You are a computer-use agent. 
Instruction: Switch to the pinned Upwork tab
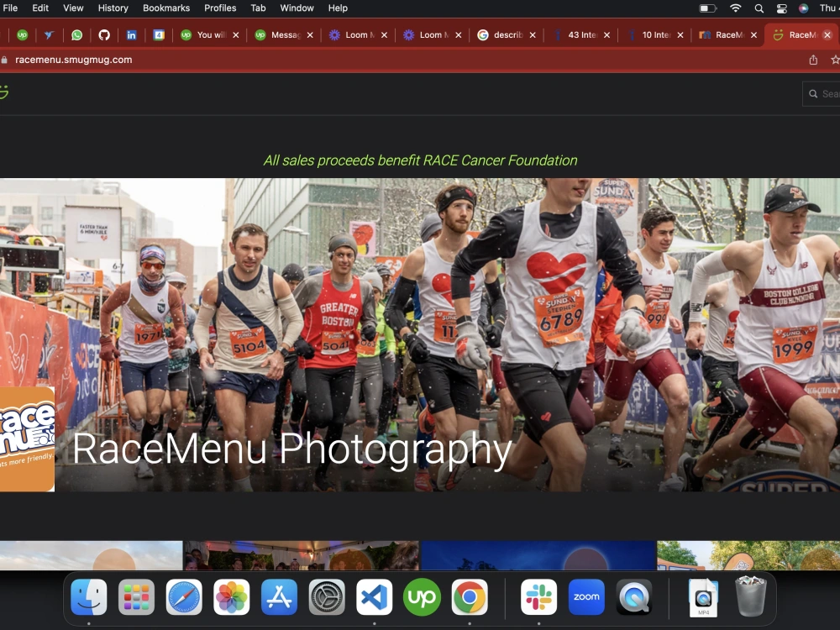(23, 34)
